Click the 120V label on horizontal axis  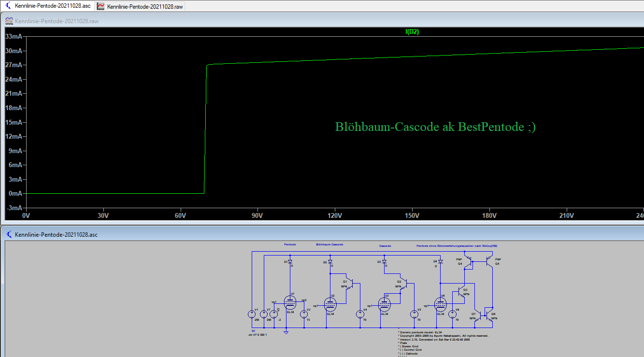pyautogui.click(x=334, y=215)
